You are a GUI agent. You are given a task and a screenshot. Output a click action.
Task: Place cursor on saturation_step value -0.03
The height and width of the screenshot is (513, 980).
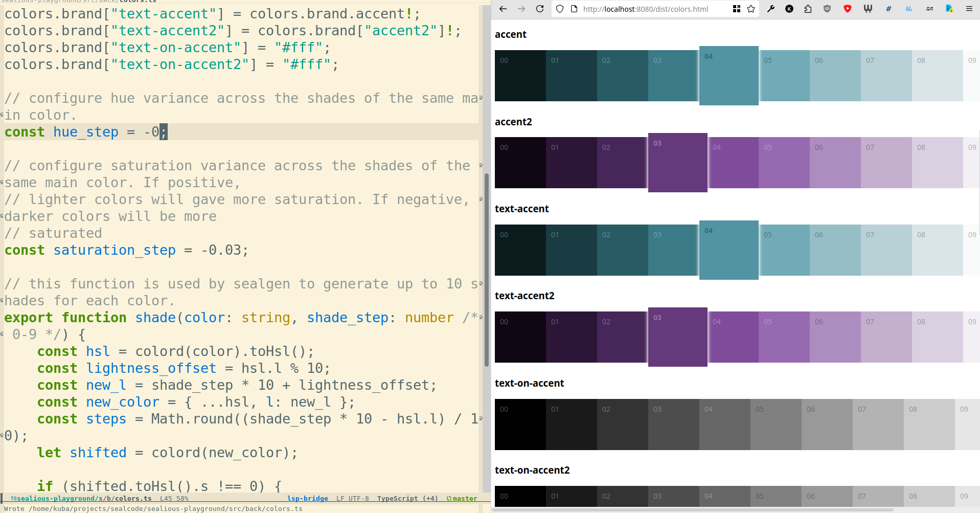click(x=220, y=250)
